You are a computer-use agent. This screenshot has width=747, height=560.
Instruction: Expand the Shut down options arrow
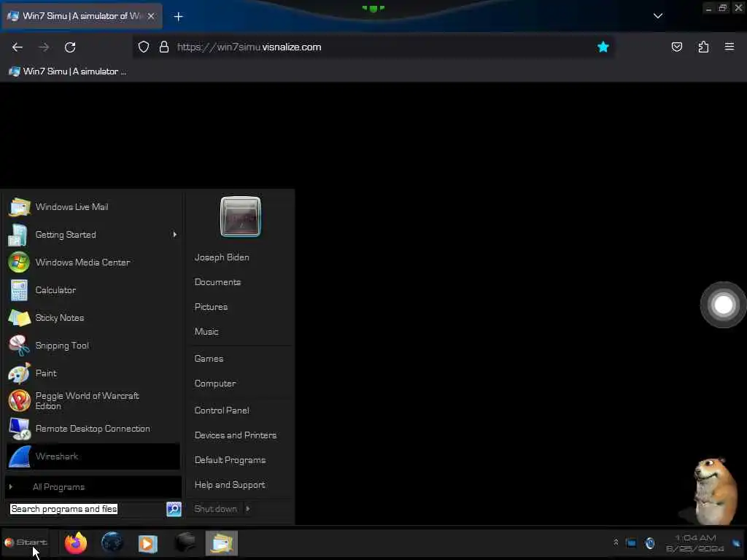pyautogui.click(x=248, y=509)
